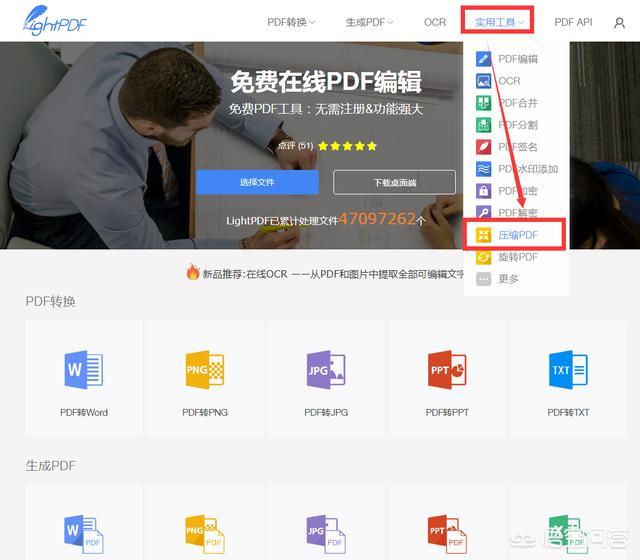This screenshot has height=560, width=640.
Task: Choose the PDF转PPT converter icon
Action: [x=447, y=370]
